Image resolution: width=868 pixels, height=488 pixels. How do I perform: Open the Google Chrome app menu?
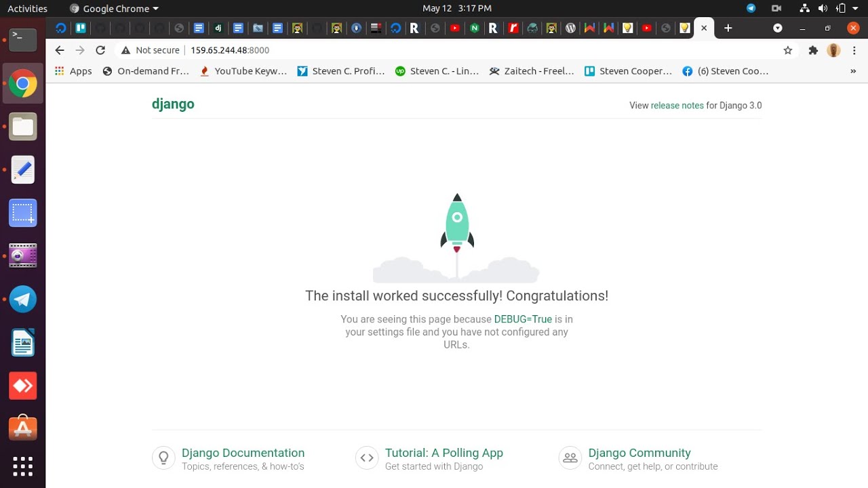coord(114,8)
